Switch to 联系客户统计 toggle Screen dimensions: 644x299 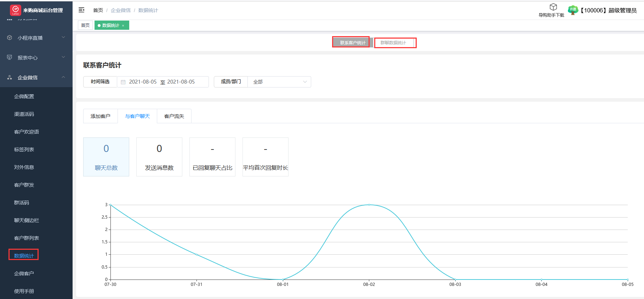coord(352,43)
